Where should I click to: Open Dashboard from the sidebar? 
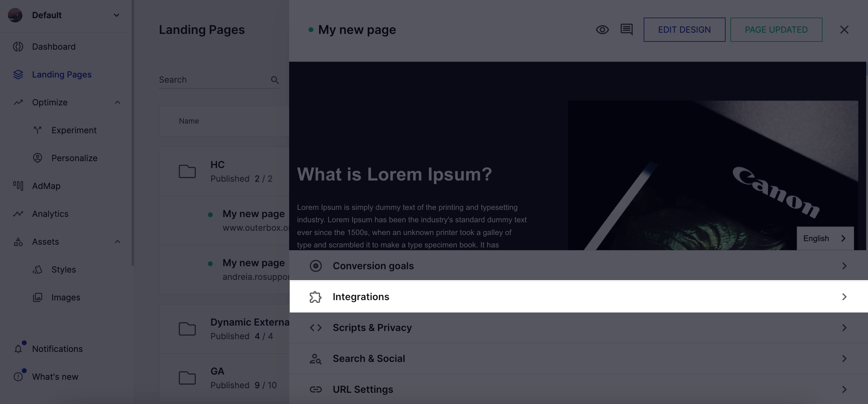click(54, 46)
